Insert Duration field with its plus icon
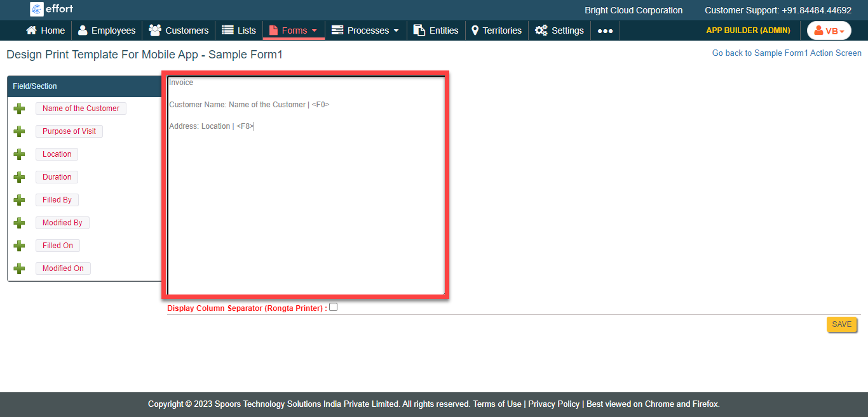Screen dimensions: 868x417 (19, 177)
